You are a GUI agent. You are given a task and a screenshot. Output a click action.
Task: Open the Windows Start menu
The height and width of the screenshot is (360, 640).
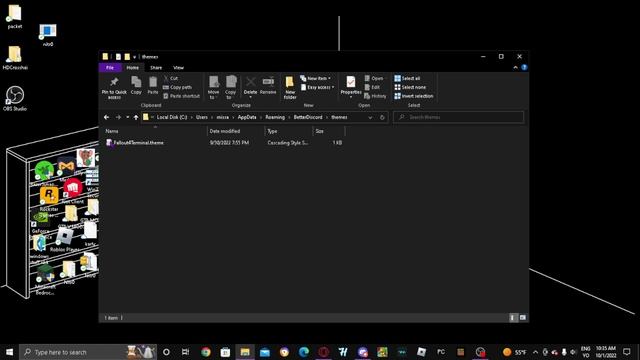[9, 352]
